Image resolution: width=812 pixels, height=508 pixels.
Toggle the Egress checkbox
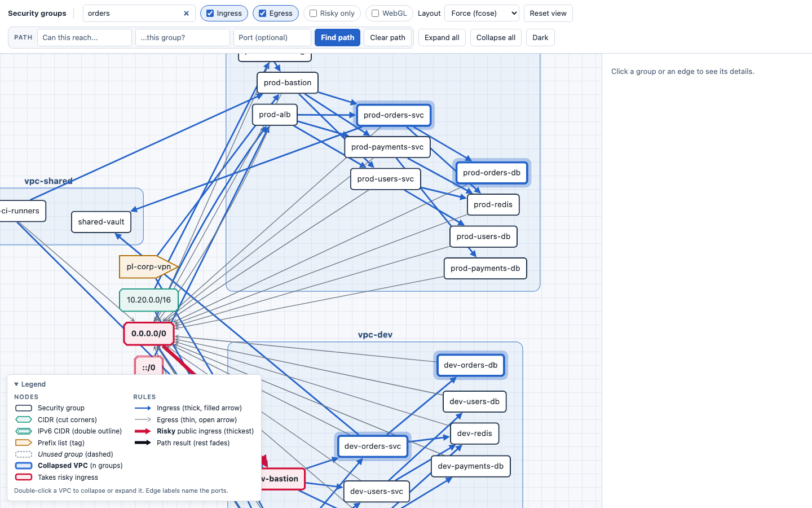pos(263,14)
